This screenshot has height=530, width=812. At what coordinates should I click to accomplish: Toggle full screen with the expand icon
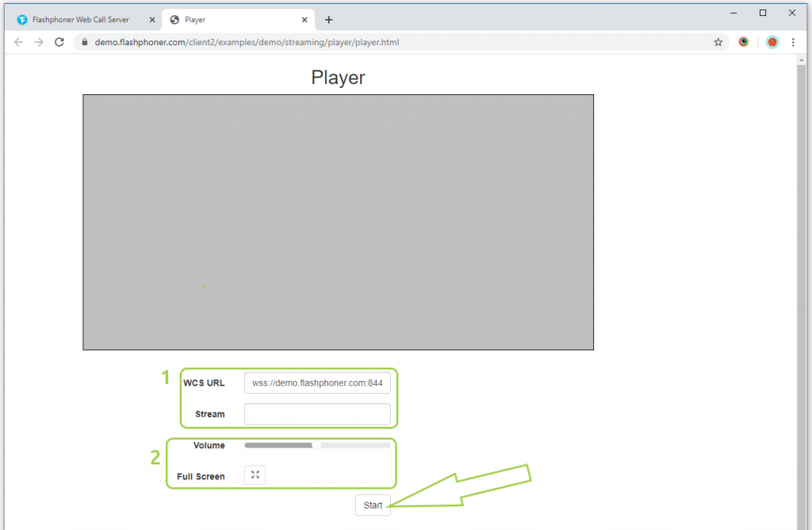pos(255,475)
